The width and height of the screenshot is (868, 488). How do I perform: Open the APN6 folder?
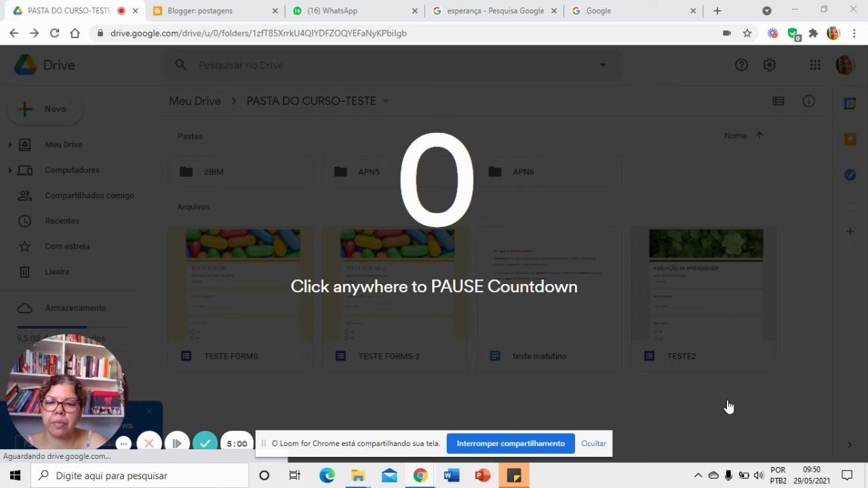(x=549, y=172)
